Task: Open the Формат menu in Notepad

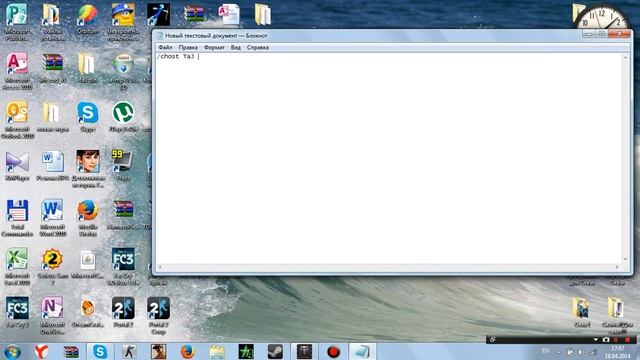Action: tap(214, 47)
